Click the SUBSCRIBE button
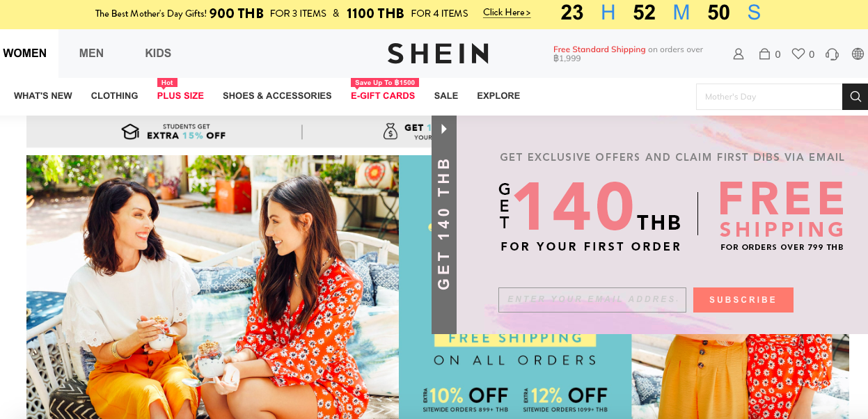The image size is (868, 419). pyautogui.click(x=743, y=300)
